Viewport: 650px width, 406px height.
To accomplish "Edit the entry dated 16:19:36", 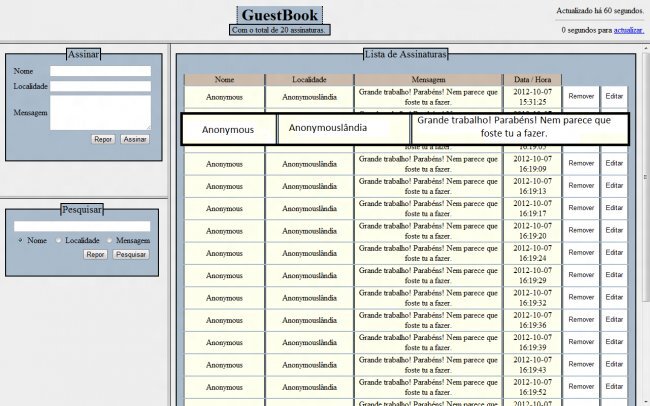I will (614, 320).
